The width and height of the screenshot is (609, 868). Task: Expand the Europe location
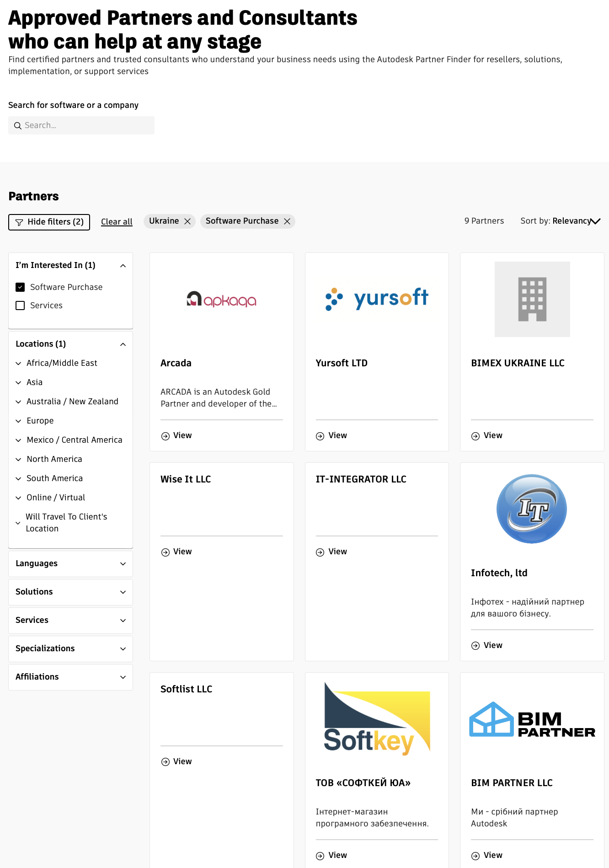pos(18,421)
